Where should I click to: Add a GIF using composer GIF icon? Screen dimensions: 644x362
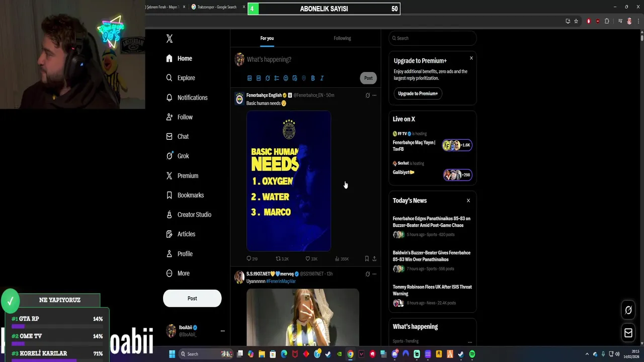[x=259, y=78]
